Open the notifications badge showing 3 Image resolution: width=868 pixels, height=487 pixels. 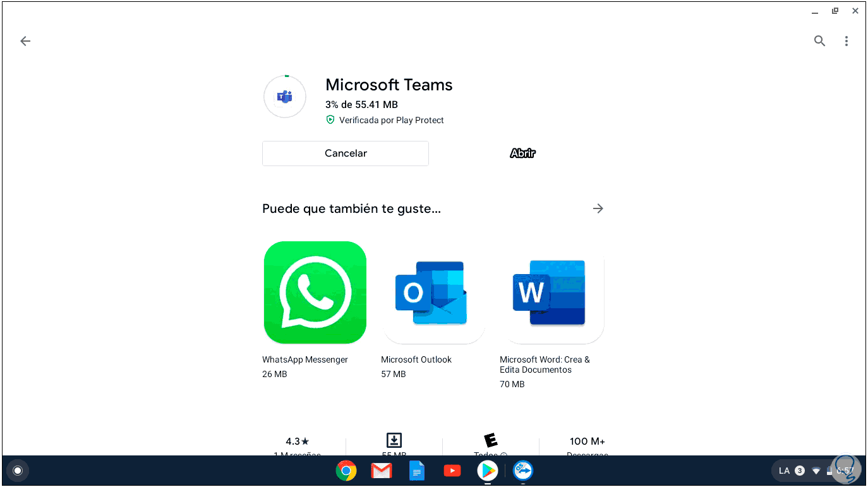(800, 471)
